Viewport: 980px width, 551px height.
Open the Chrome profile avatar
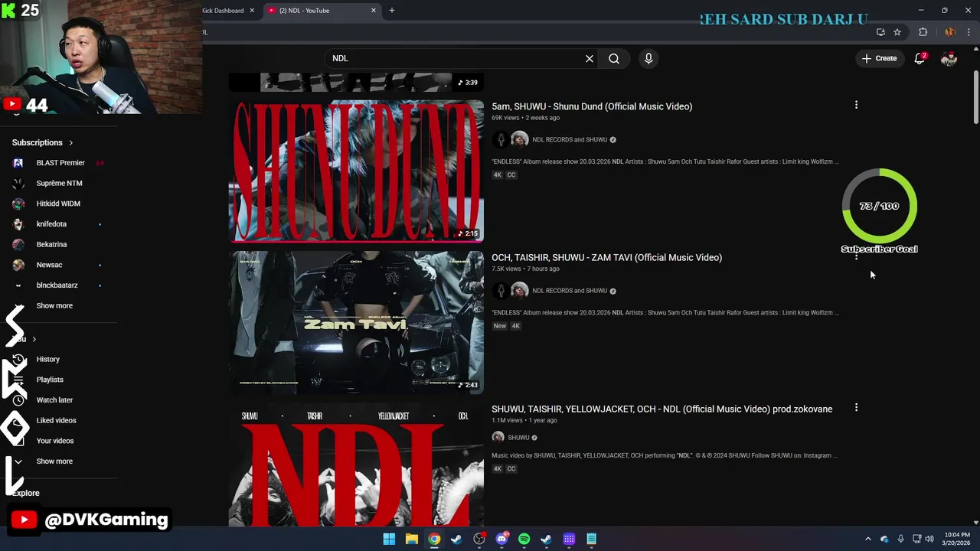(949, 32)
